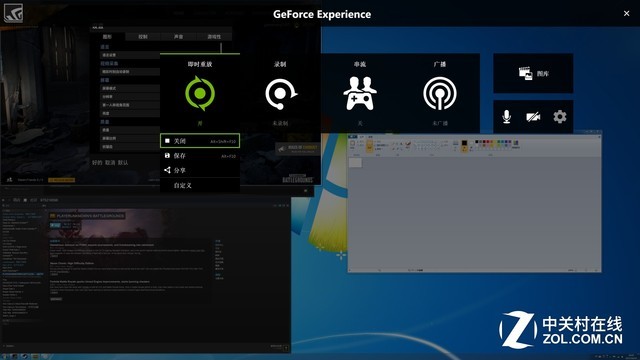Open GeForce Experience settings gear
This screenshot has width=640, height=360.
(x=560, y=117)
